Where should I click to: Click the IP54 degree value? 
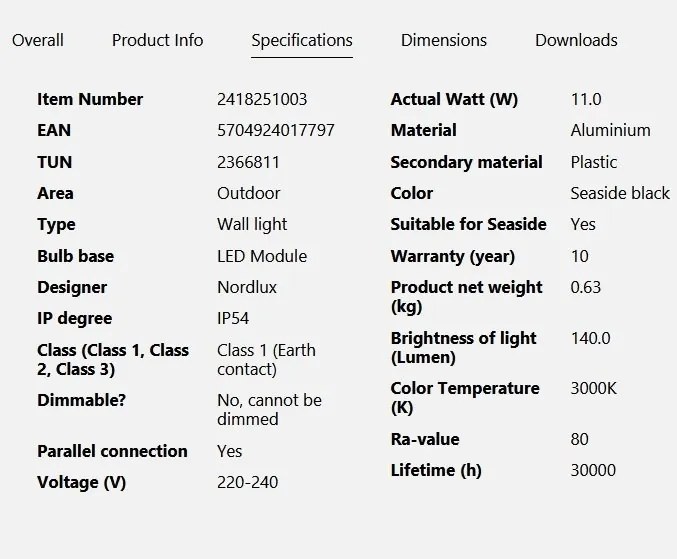[x=233, y=319]
